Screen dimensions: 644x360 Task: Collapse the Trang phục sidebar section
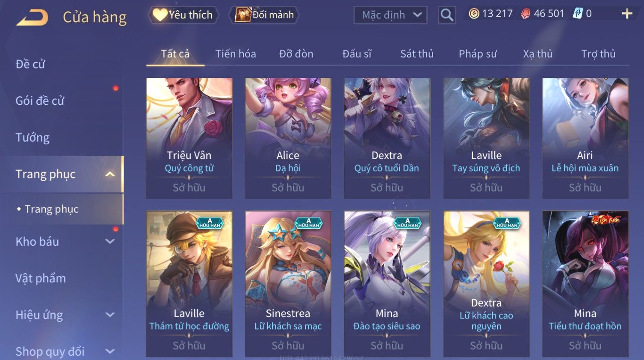110,174
